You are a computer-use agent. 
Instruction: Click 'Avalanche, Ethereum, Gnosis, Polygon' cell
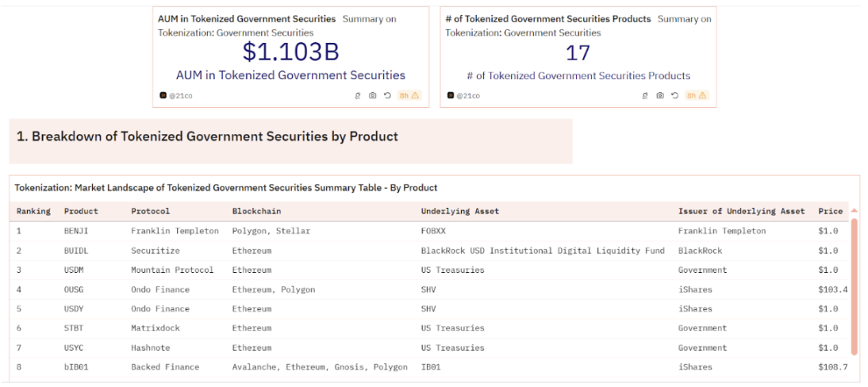pyautogui.click(x=320, y=366)
